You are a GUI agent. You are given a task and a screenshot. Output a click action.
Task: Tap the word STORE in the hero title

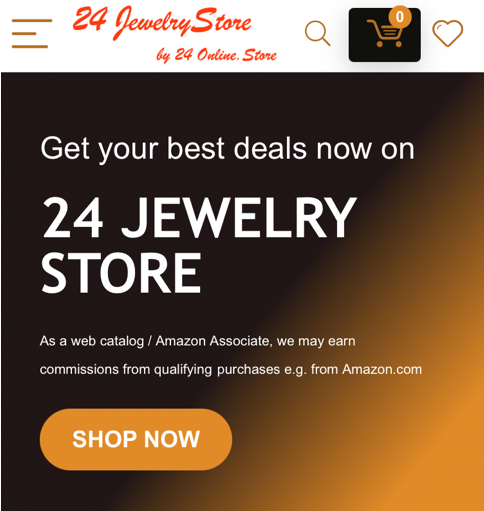pos(121,273)
